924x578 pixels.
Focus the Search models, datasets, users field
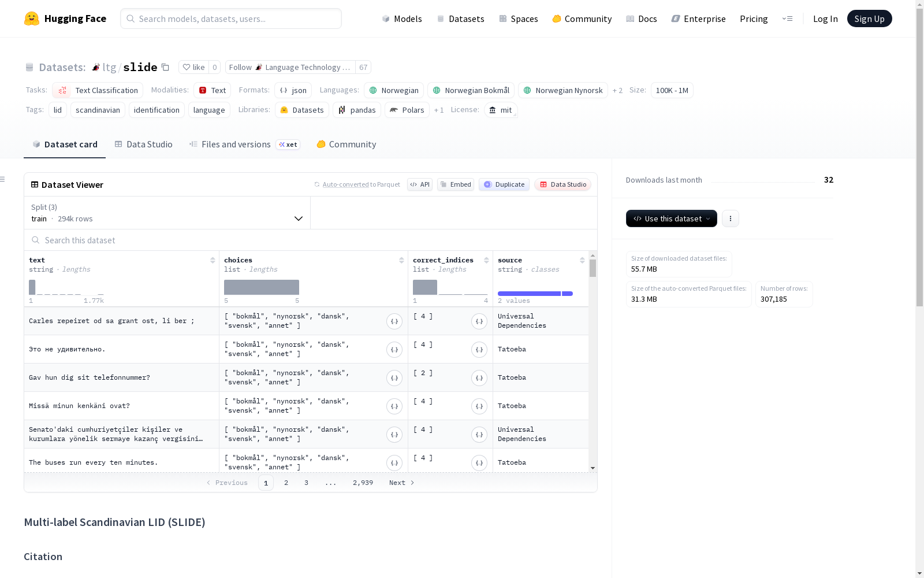[231, 18]
